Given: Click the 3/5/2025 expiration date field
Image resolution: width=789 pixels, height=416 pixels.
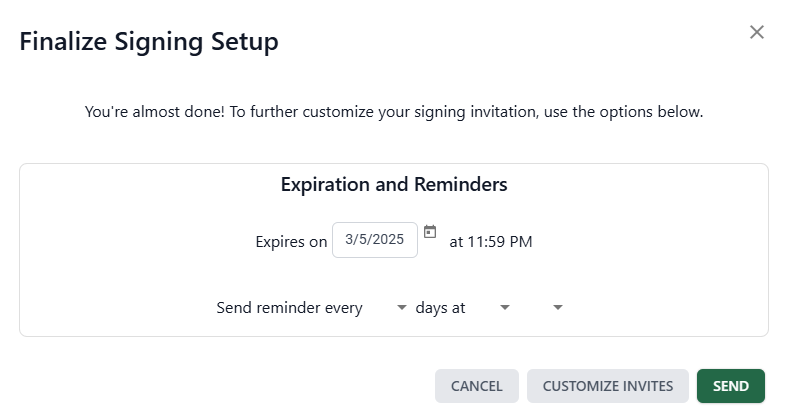Looking at the screenshot, I should pyautogui.click(x=375, y=240).
